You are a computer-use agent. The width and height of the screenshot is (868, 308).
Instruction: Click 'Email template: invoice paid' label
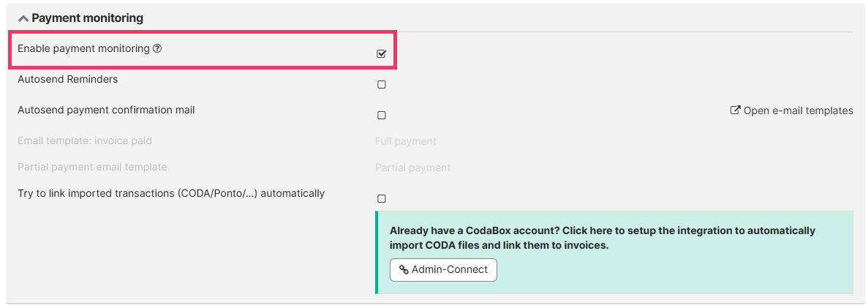coord(85,140)
